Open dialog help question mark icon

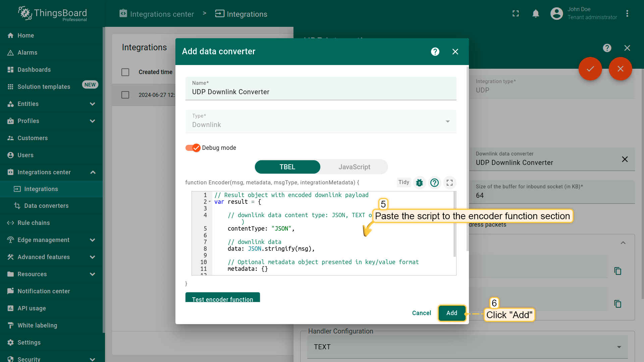coord(435,52)
